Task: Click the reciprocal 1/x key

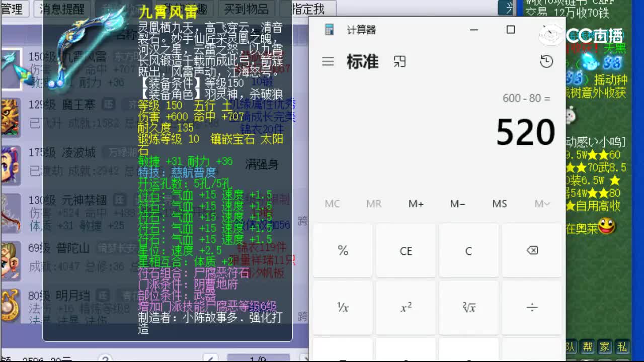Action: 343,308
